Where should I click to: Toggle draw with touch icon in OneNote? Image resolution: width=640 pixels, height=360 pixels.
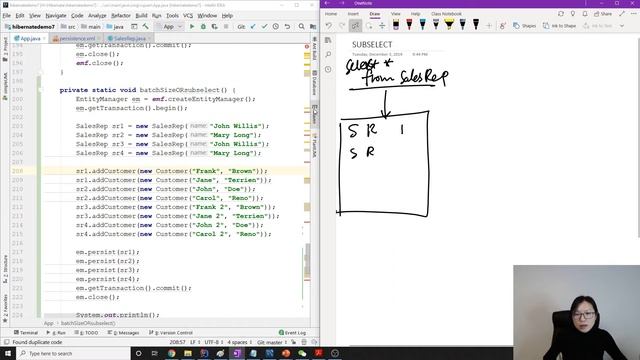tap(502, 26)
